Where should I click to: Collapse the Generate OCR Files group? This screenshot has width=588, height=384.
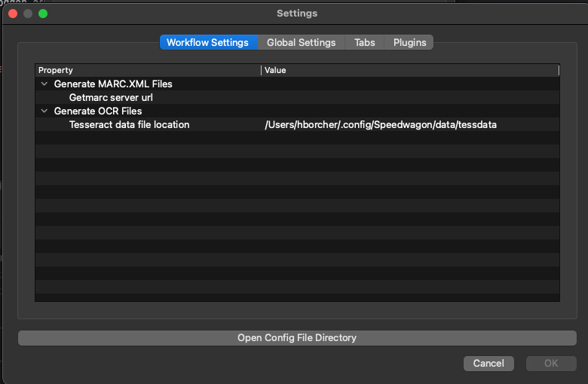click(44, 111)
